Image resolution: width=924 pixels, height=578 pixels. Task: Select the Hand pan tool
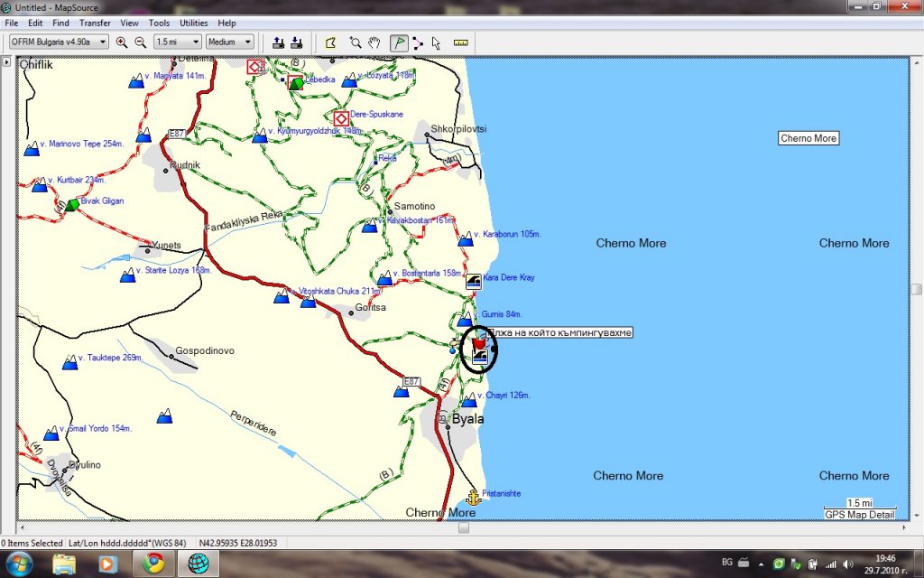point(374,42)
